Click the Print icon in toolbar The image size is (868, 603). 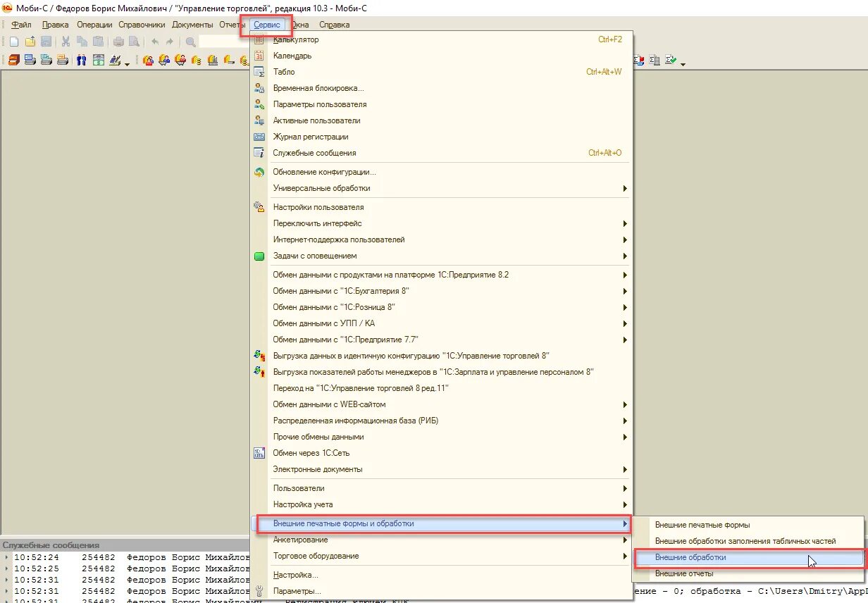coord(118,42)
